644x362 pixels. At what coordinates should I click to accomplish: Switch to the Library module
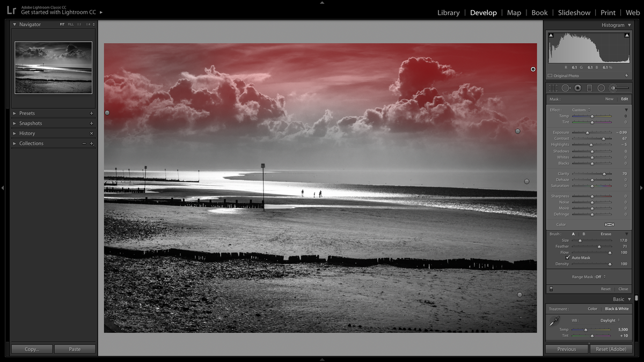(x=448, y=12)
